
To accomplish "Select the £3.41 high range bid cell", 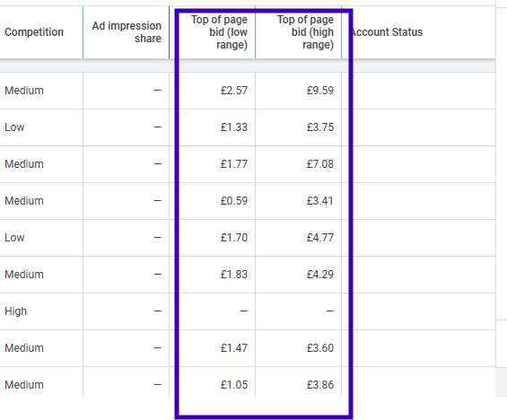I will pyautogui.click(x=320, y=201).
